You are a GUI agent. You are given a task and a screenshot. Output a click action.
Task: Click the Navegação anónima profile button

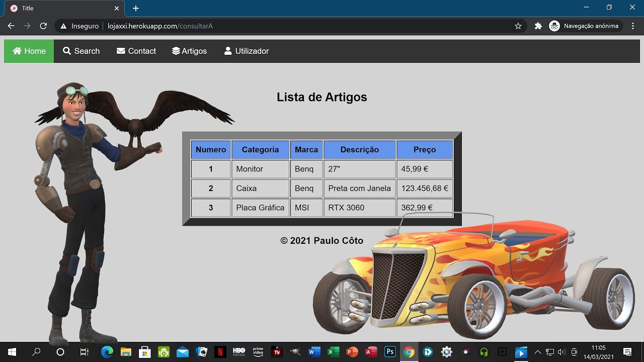click(x=585, y=26)
